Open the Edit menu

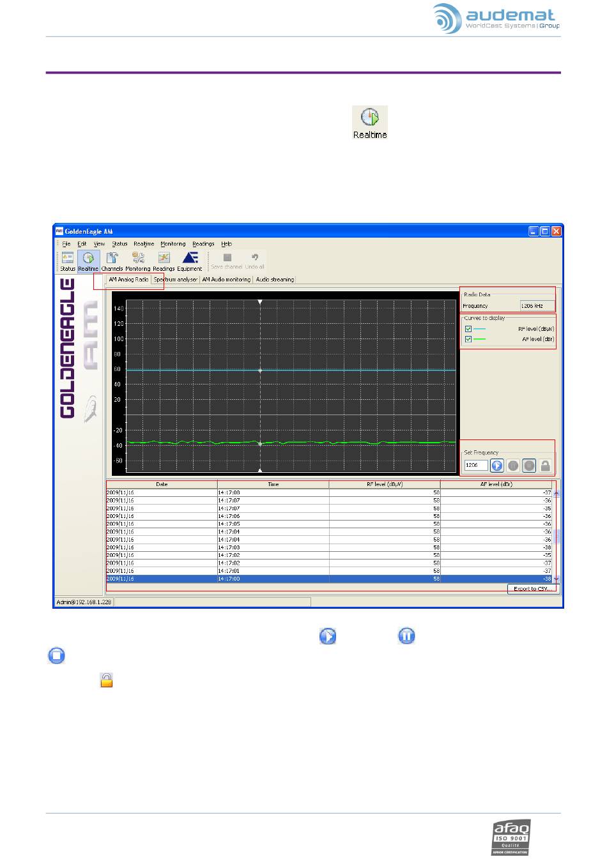pyautogui.click(x=82, y=244)
